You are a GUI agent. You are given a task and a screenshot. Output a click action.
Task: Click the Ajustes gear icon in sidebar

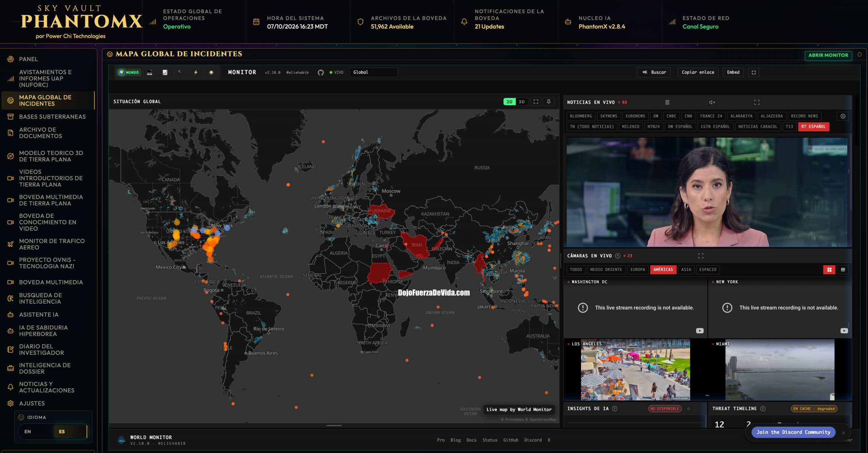click(11, 403)
